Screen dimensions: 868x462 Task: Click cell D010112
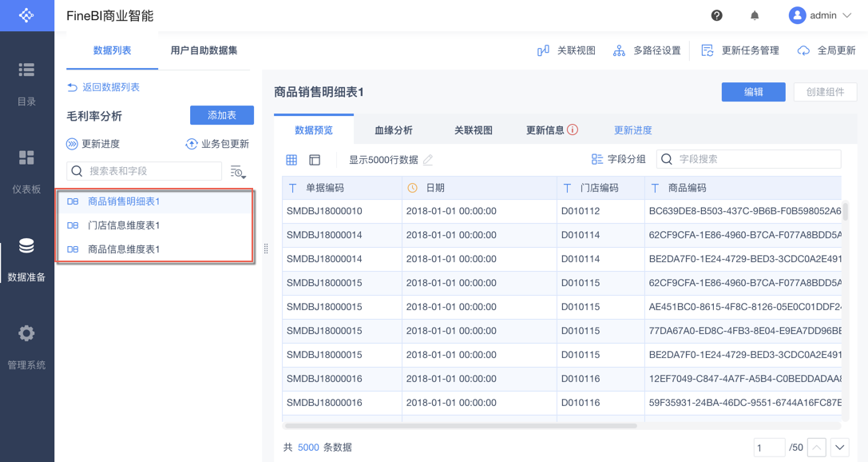pos(600,211)
